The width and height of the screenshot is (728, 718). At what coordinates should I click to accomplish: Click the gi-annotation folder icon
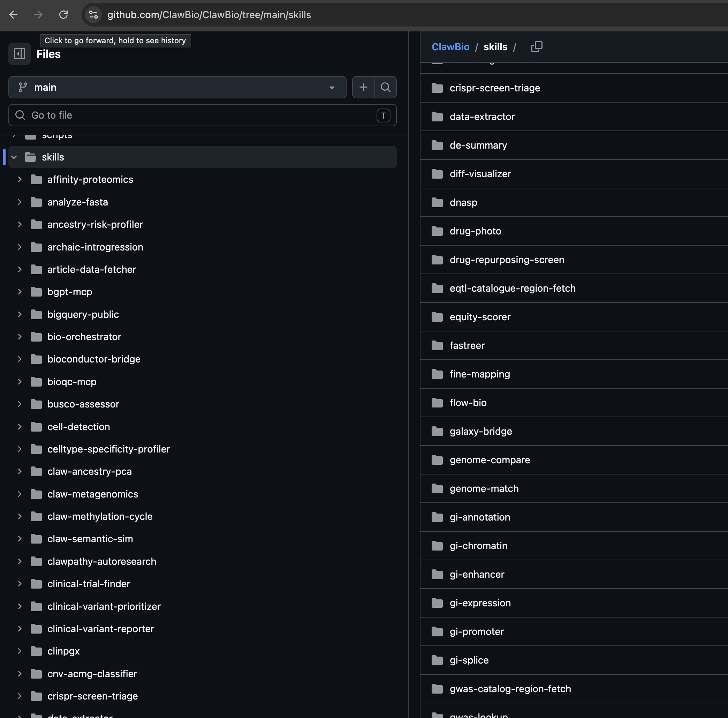point(437,517)
